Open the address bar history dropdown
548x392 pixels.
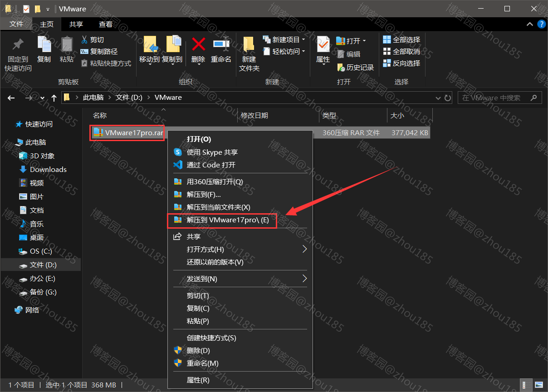438,98
